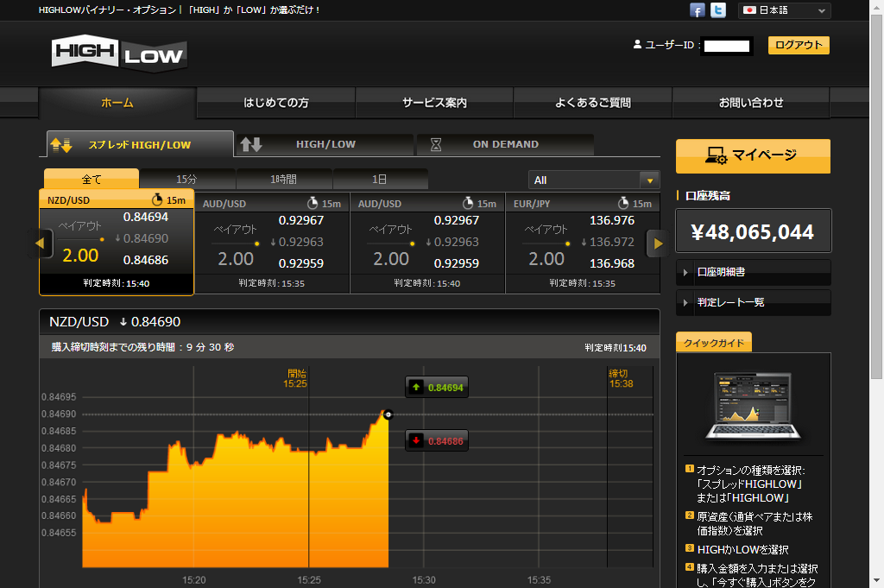884x588 pixels.
Task: Click the current price marker on chart
Action: (x=388, y=414)
